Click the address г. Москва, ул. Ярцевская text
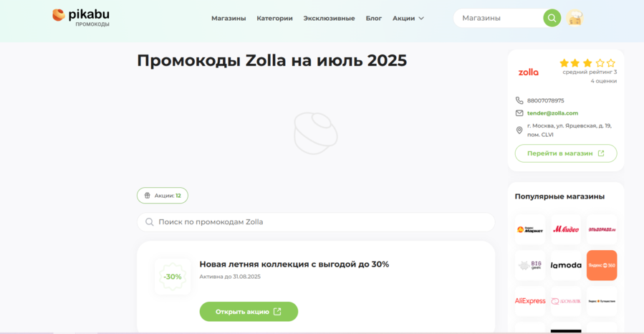 point(569,130)
